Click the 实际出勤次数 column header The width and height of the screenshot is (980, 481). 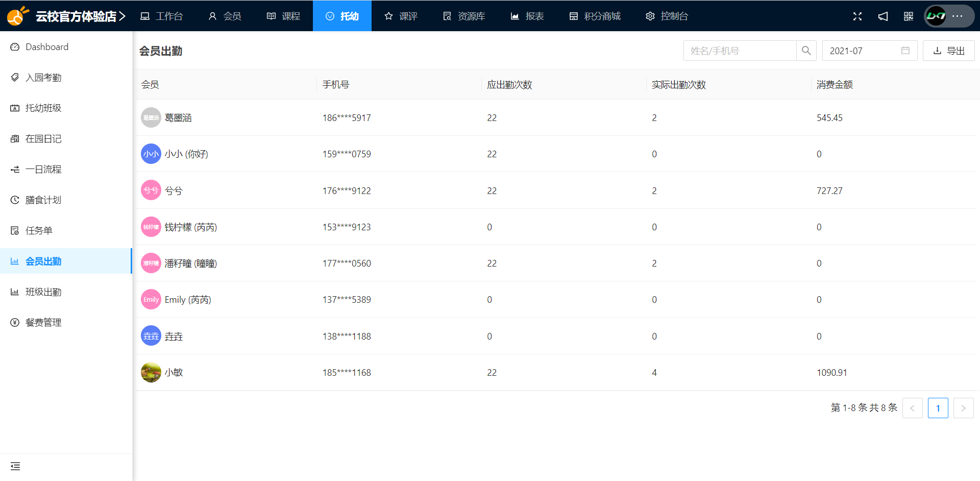click(679, 85)
